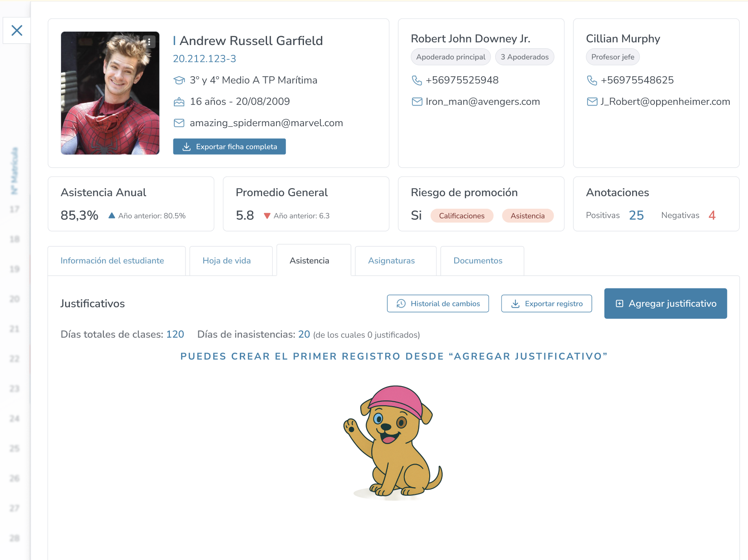Click the phone icon beside +56975548625
Screen dimensions: 748x560
[x=592, y=80]
